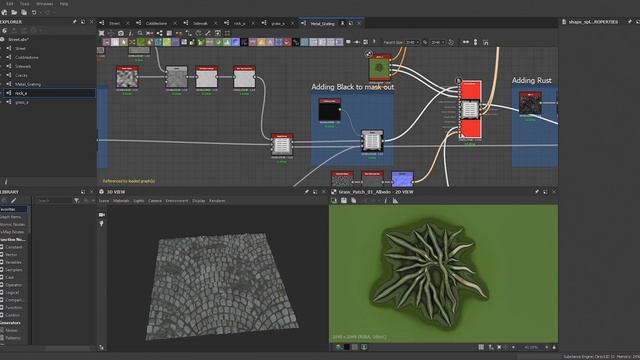Click the curve node icon in node toolbar
This screenshot has width=640, height=360.
coord(296,42)
